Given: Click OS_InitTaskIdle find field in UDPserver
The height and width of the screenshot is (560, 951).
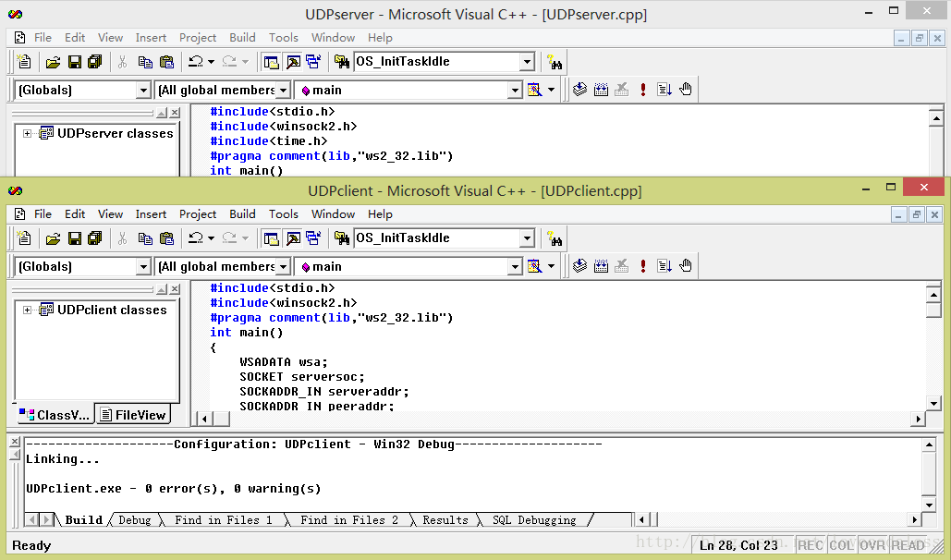Looking at the screenshot, I should point(436,62).
